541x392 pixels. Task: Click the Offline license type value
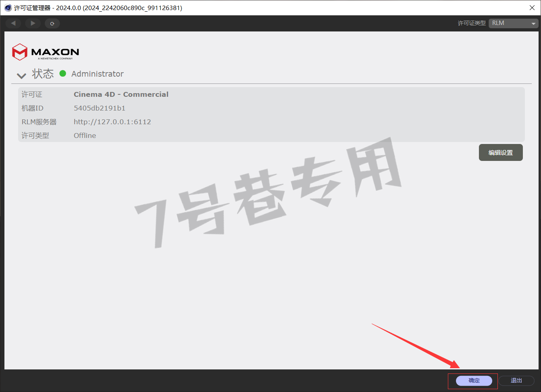[85, 136]
